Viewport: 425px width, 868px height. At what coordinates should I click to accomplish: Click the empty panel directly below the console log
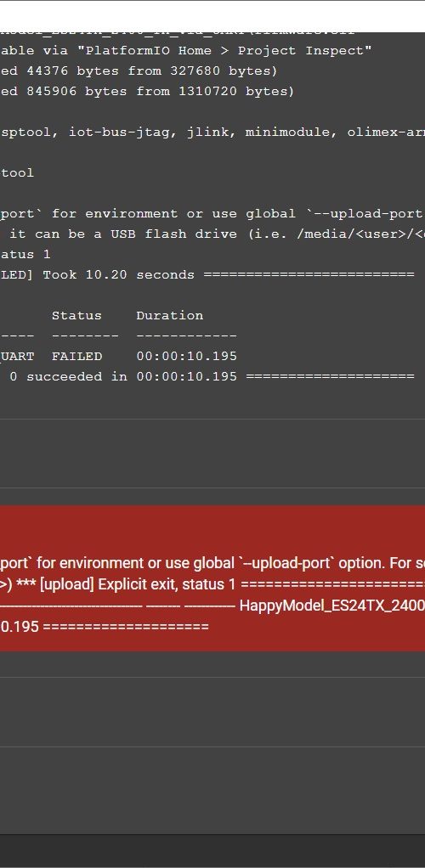click(212, 454)
